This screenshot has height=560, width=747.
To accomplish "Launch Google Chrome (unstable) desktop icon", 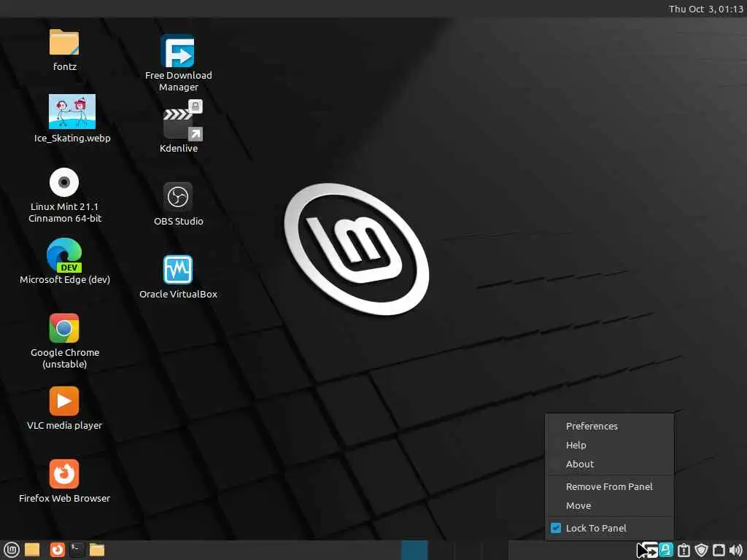I will pos(64,328).
